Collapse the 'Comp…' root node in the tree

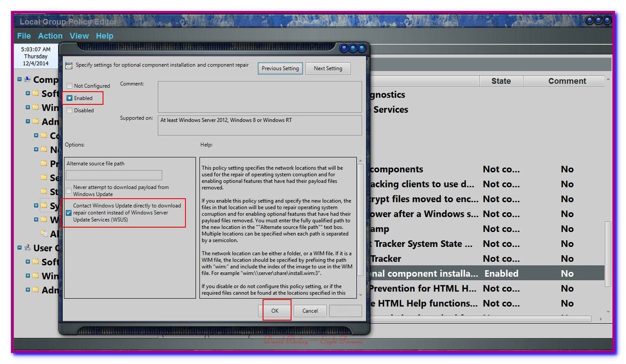[x=20, y=79]
